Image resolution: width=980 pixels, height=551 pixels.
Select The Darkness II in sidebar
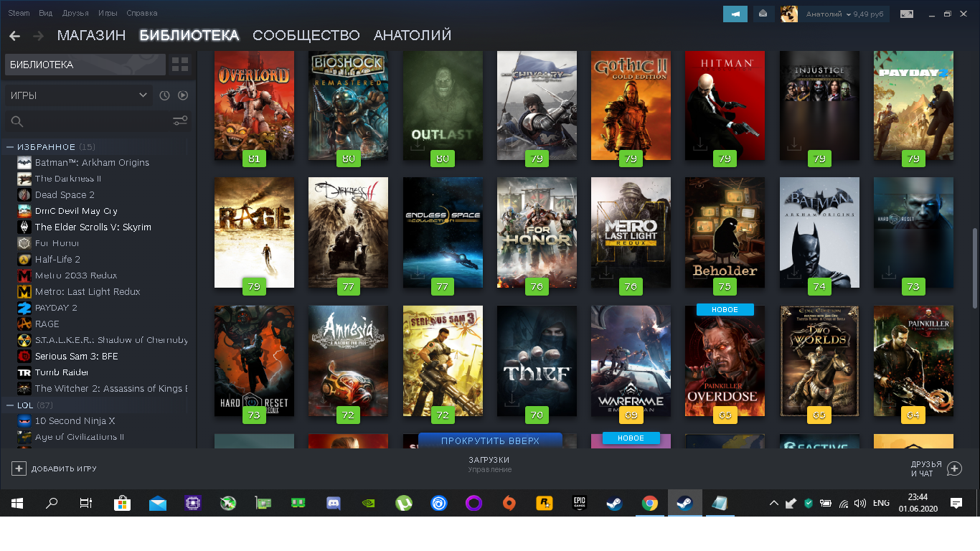pos(68,179)
